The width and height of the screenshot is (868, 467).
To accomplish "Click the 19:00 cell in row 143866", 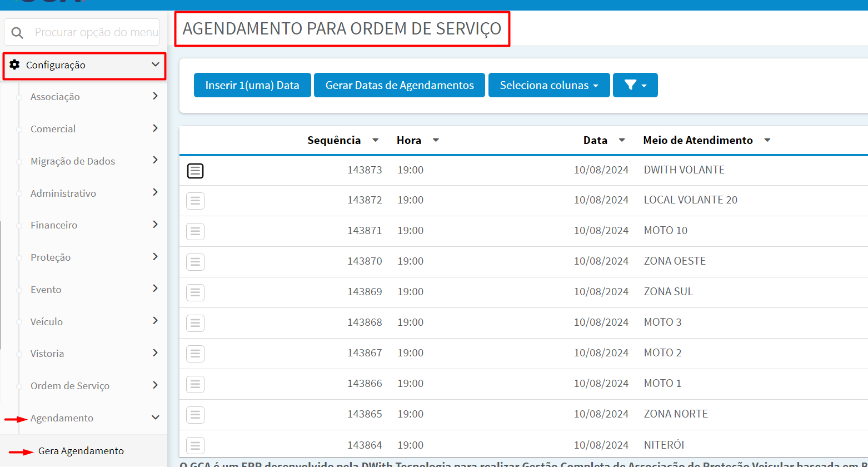I will [411, 384].
